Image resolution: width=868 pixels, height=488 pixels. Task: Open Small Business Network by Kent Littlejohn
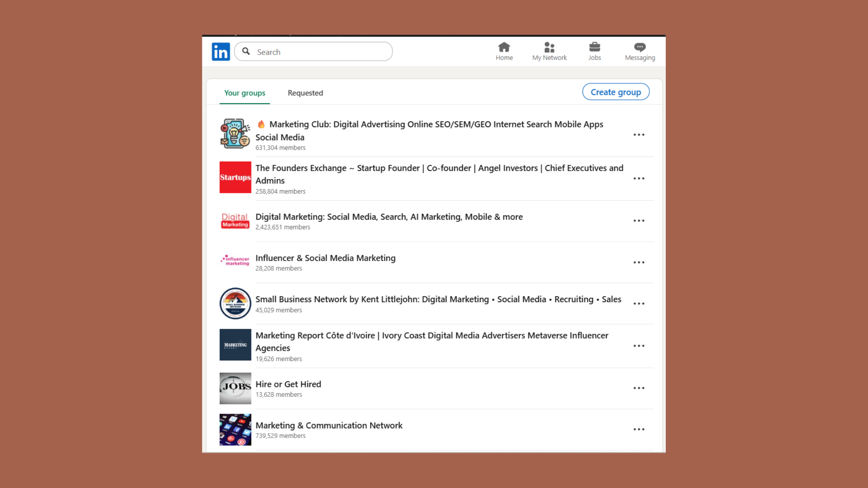point(438,299)
